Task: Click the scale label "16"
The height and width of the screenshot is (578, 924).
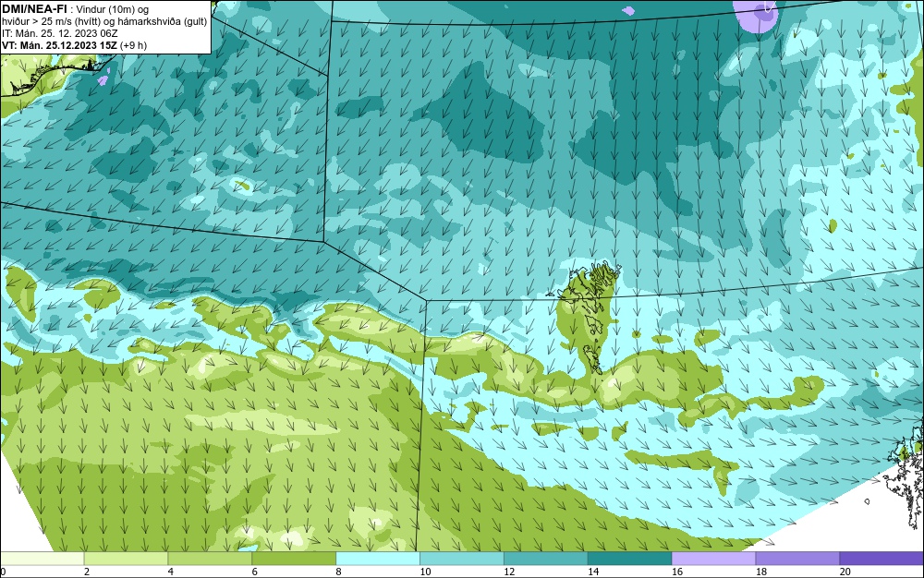Action: (677, 572)
